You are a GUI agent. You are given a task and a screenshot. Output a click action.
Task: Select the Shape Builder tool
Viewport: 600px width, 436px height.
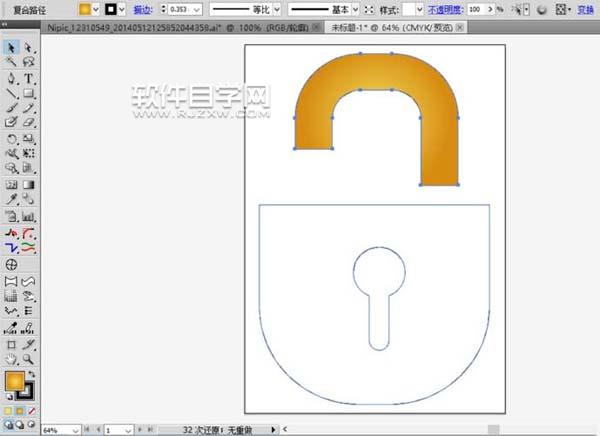pyautogui.click(x=11, y=168)
